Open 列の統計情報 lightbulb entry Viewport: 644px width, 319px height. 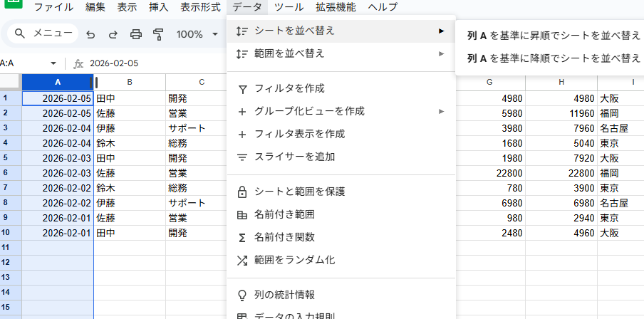point(284,295)
